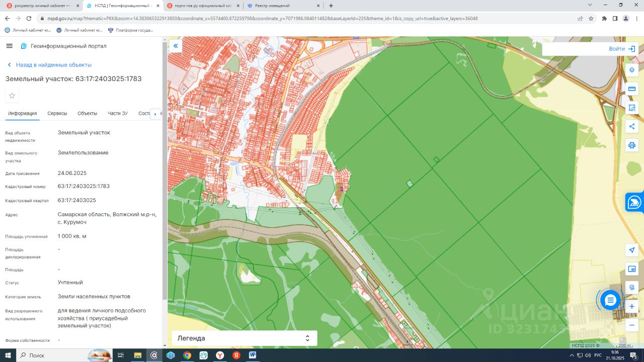Image resolution: width=644 pixels, height=362 pixels.
Task: Open the Части ЗУ tab
Action: [x=118, y=114]
